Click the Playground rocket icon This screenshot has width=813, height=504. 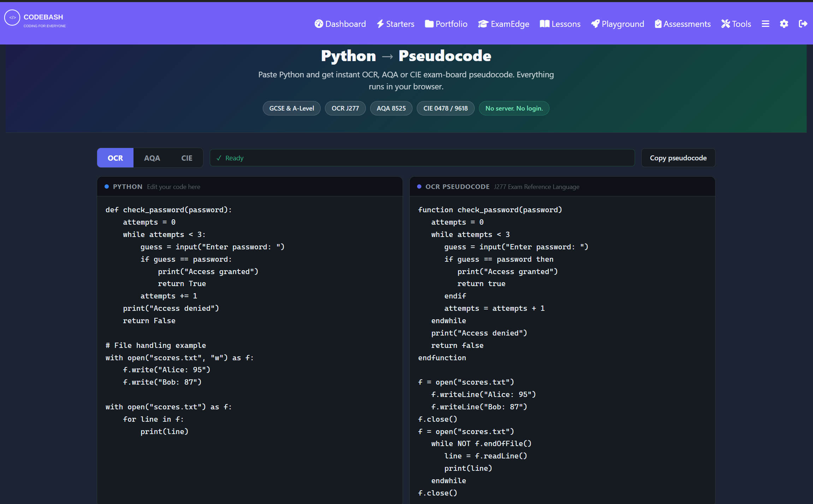tap(595, 24)
